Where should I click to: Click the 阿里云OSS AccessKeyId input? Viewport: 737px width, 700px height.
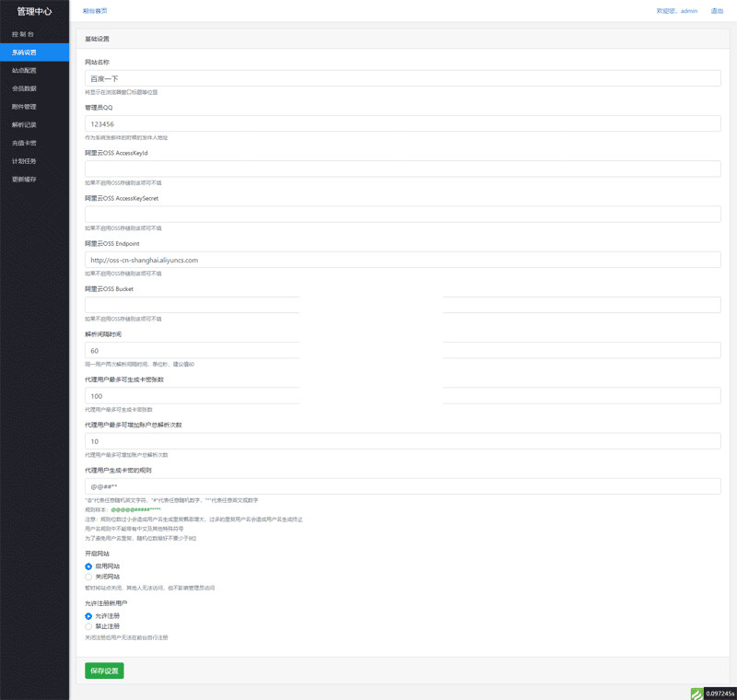pyautogui.click(x=403, y=169)
